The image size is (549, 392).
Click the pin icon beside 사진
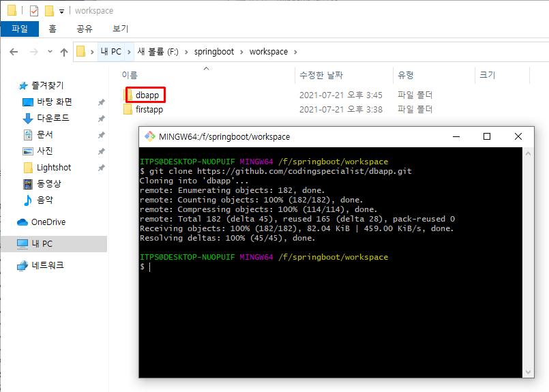pos(101,151)
